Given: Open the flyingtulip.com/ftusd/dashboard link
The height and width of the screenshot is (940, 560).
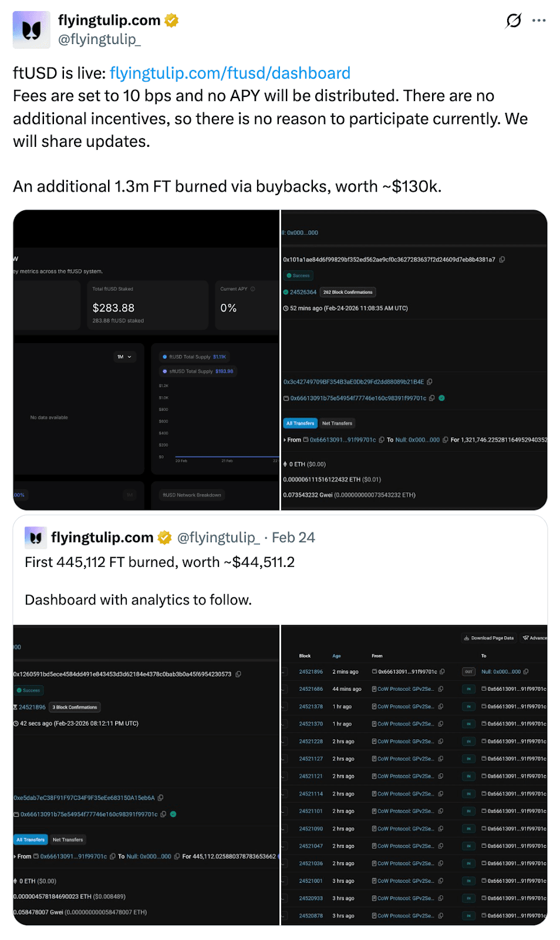Looking at the screenshot, I should [230, 73].
